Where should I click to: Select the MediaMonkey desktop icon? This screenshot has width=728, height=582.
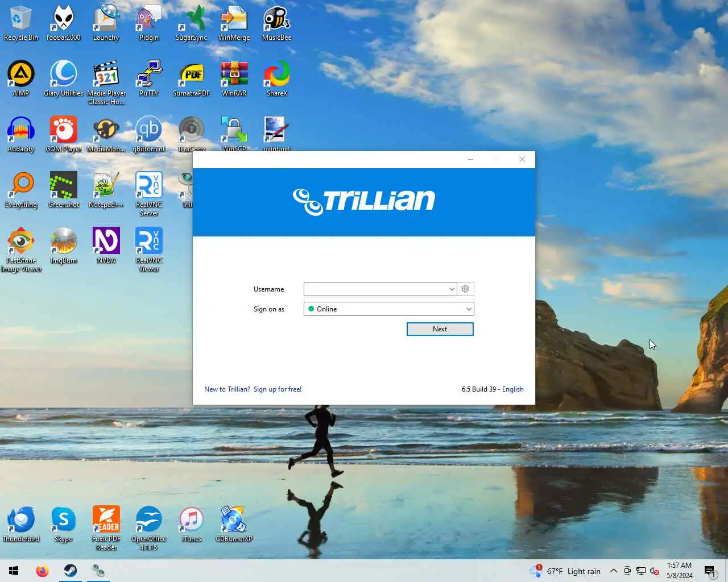[x=106, y=134]
